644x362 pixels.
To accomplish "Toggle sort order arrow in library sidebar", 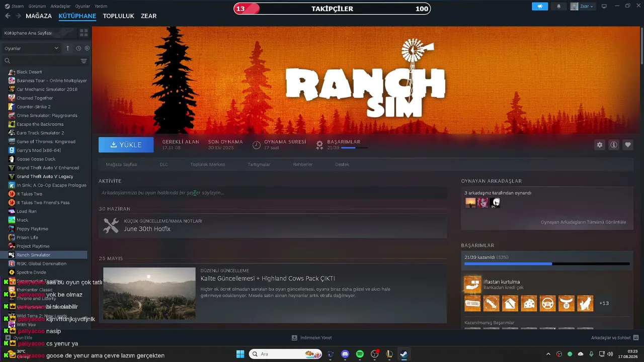I will [68, 48].
